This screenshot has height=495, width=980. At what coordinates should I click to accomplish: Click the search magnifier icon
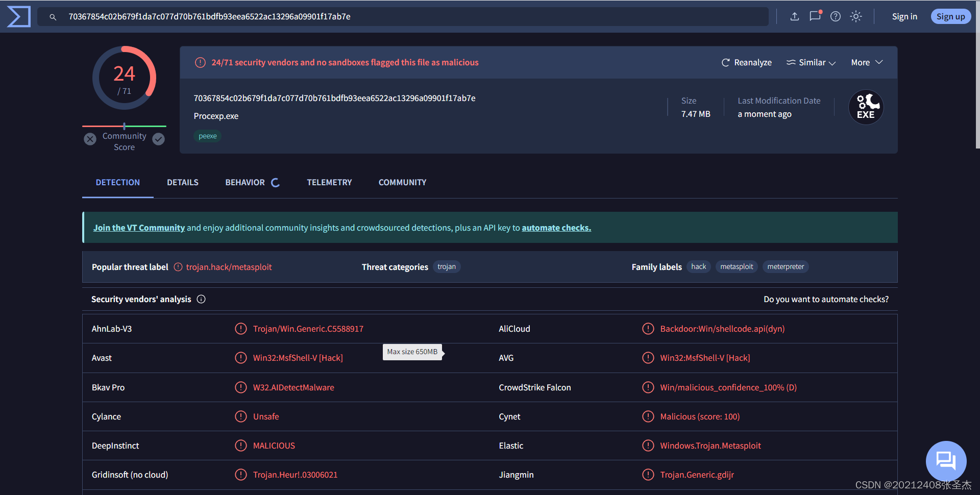coord(53,17)
